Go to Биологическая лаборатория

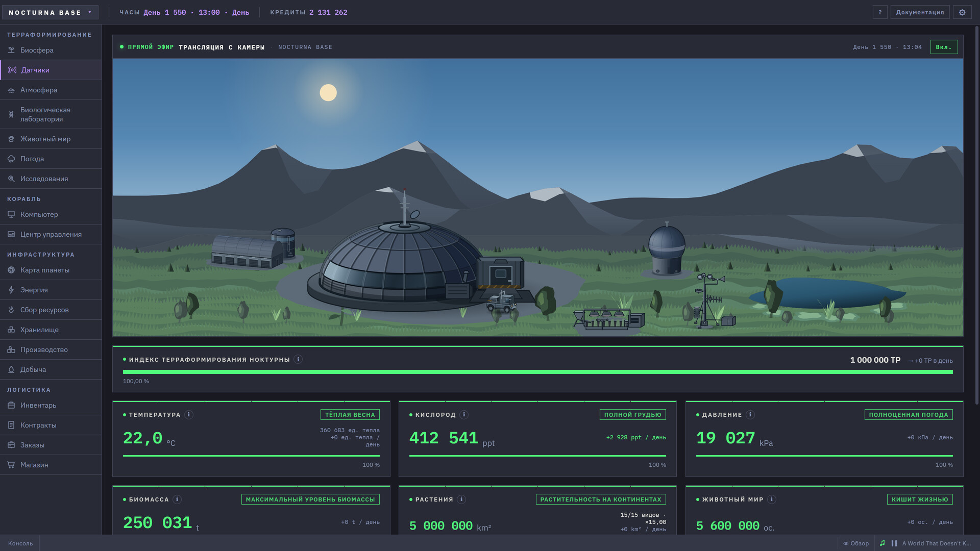tap(51, 114)
